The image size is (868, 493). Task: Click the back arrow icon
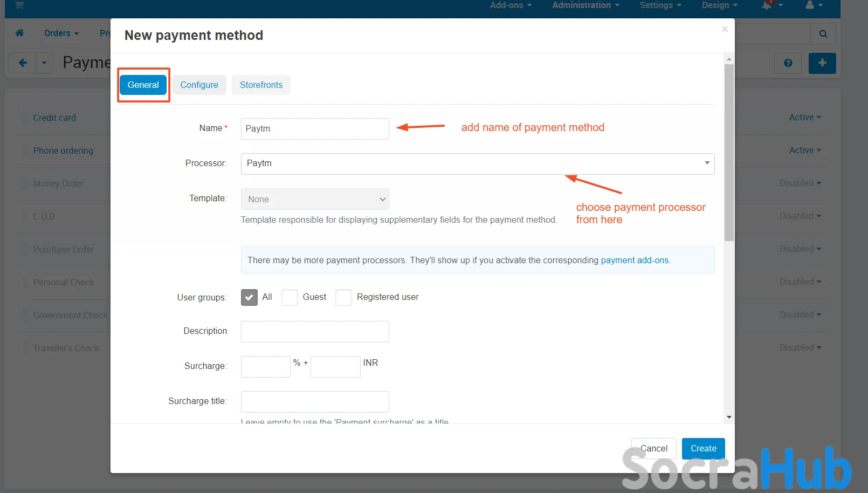(23, 63)
